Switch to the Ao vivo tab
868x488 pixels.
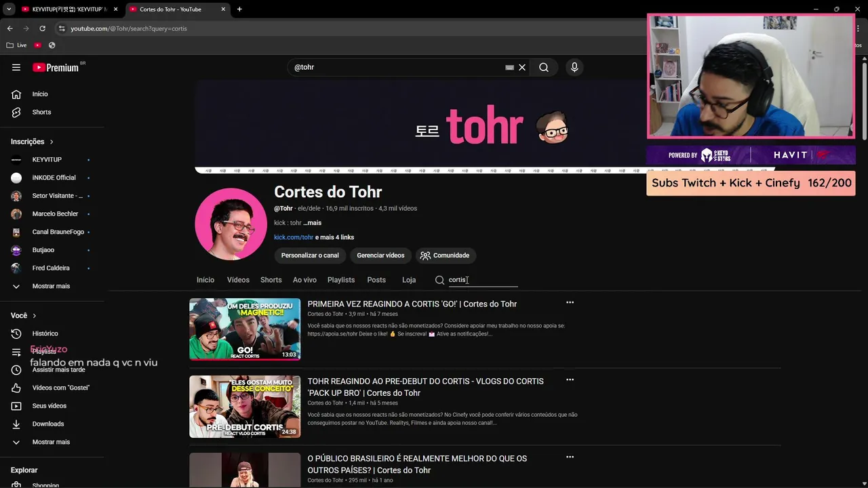(304, 280)
